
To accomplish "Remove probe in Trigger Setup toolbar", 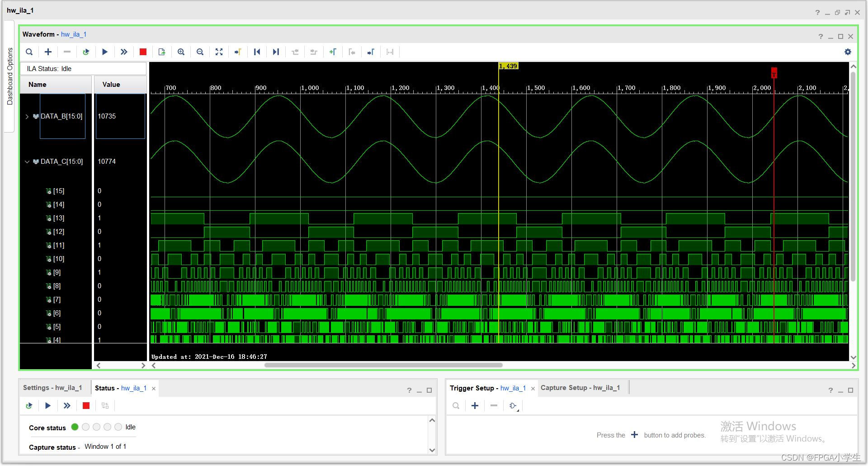I will pyautogui.click(x=494, y=406).
